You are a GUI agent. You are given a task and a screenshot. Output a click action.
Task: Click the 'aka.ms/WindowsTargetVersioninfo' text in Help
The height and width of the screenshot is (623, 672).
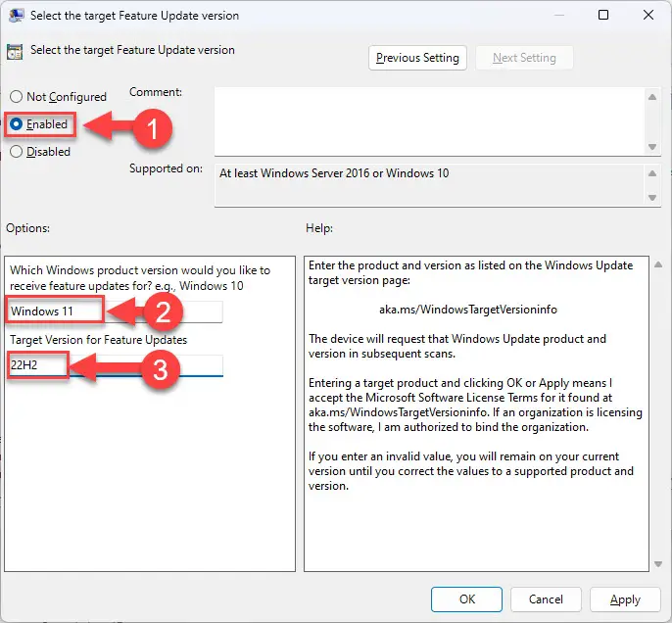tap(468, 310)
